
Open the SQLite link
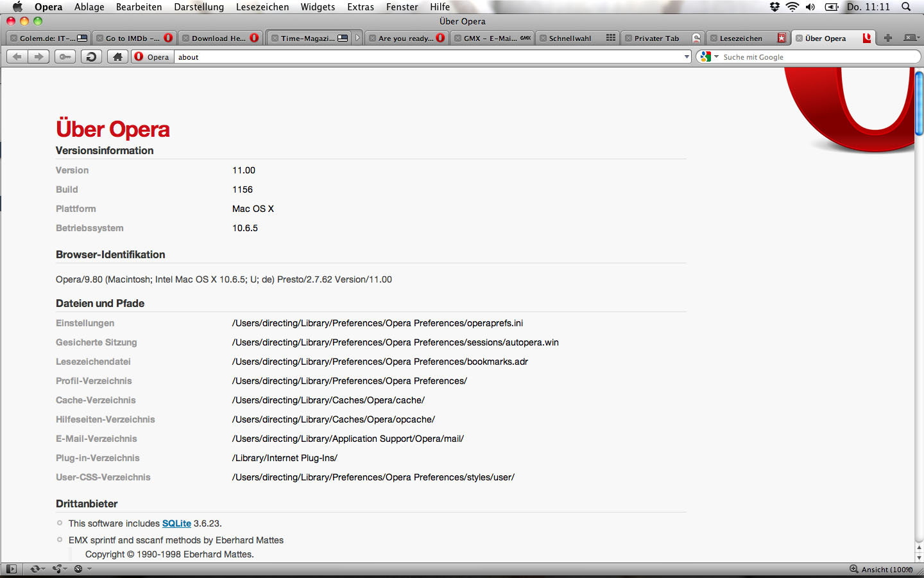(176, 523)
